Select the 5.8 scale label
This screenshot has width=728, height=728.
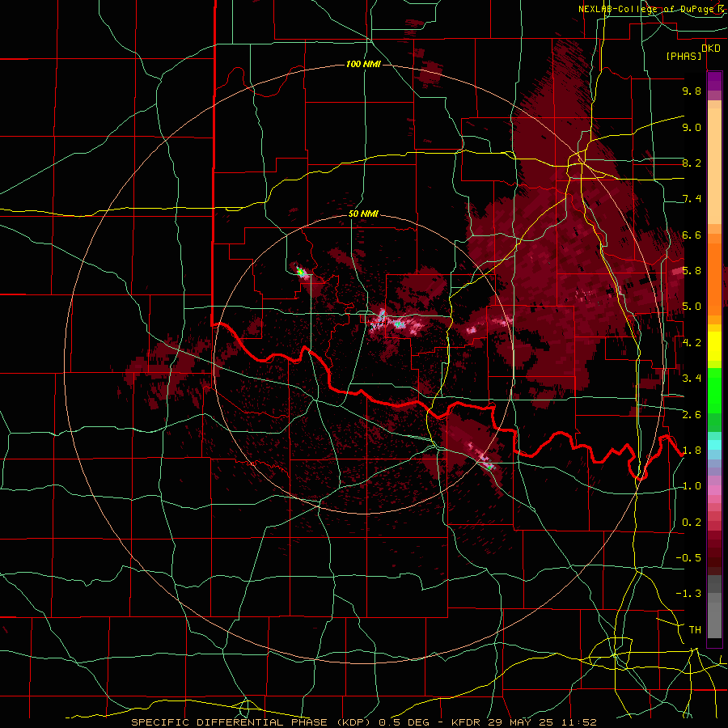point(692,271)
